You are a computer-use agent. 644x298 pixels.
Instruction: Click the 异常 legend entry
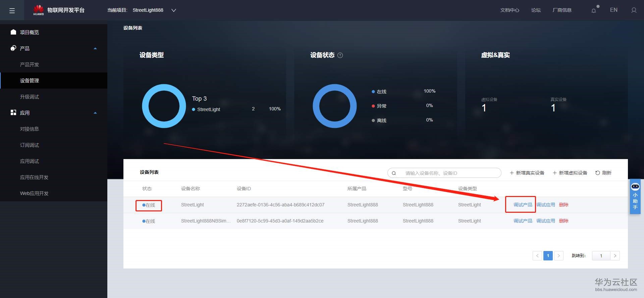click(379, 106)
